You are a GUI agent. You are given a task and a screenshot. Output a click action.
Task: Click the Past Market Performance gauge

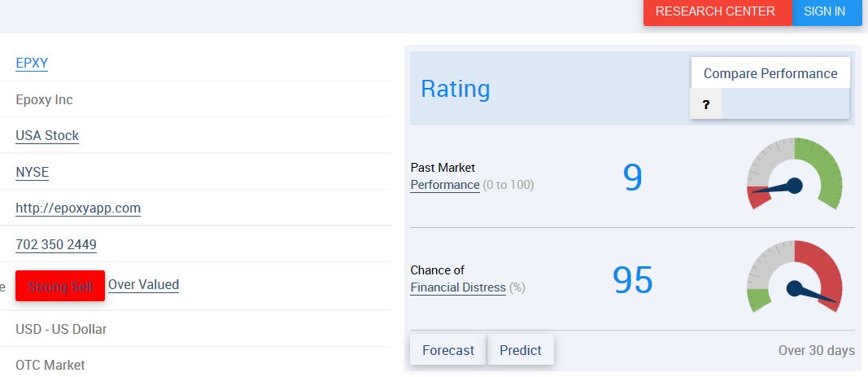tap(794, 174)
